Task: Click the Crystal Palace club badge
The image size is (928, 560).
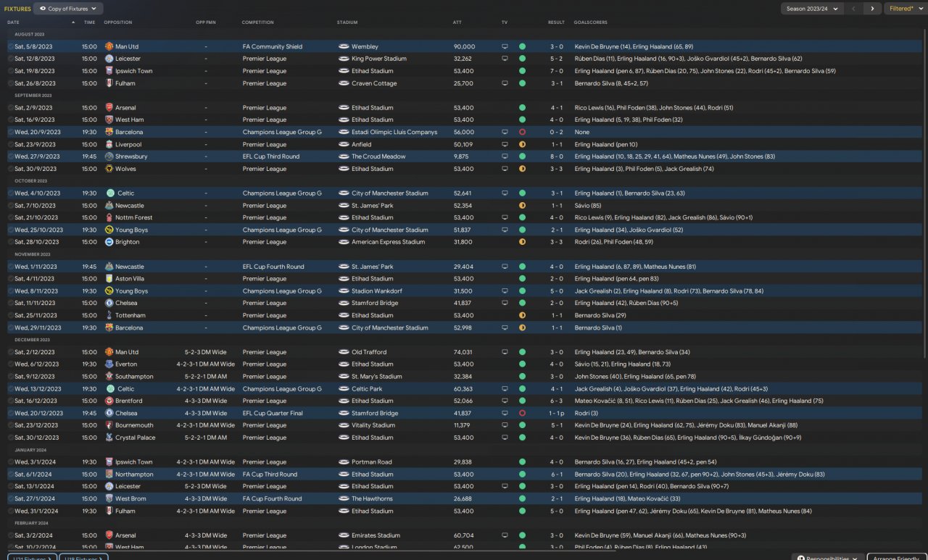Action: 109,438
